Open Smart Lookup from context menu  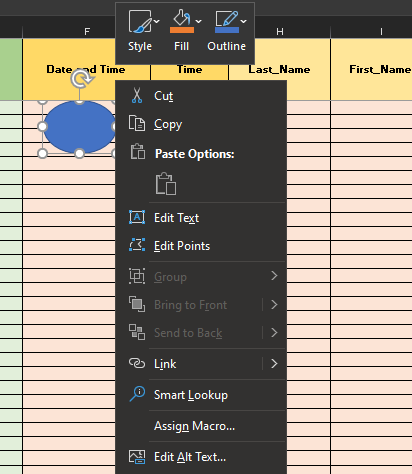201,395
